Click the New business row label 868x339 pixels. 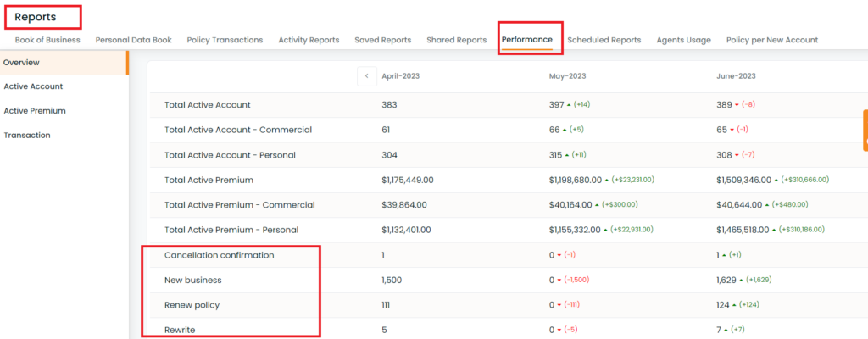click(192, 281)
